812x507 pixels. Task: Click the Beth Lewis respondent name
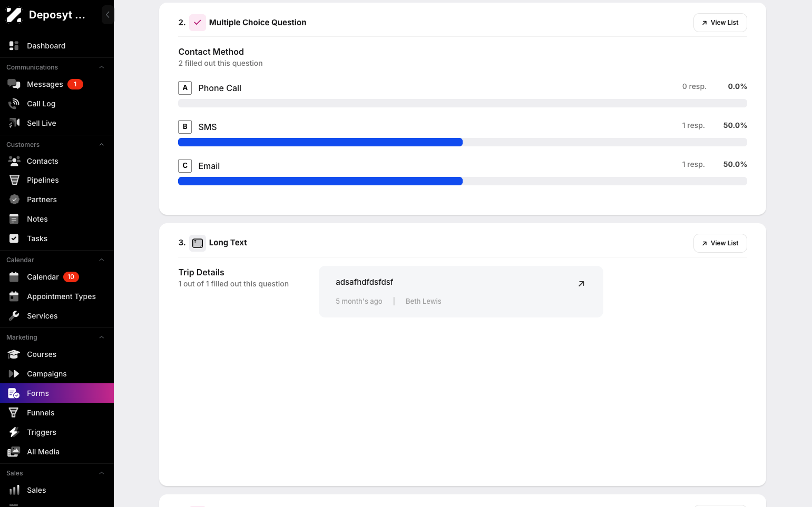point(424,301)
